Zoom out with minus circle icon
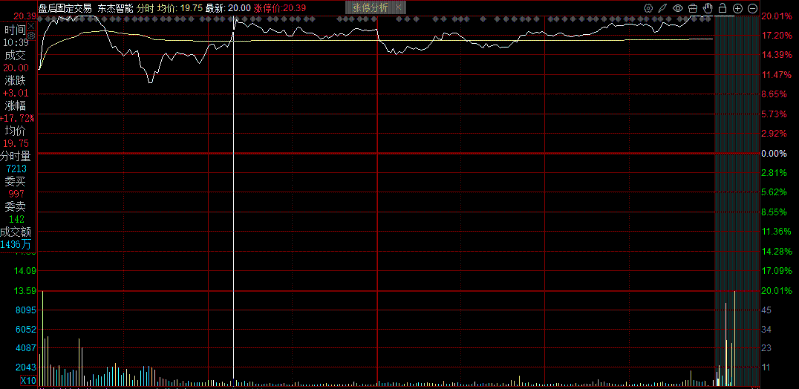The width and height of the screenshot is (799, 389). [x=753, y=8]
